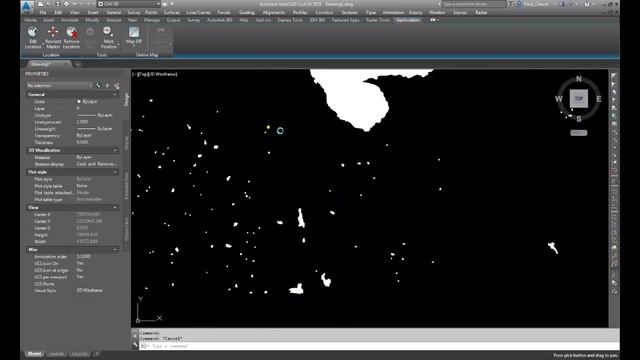Viewport: 640px width, 360px height.
Task: Open the coordinate system dropdown below ViewCube
Action: click(578, 133)
